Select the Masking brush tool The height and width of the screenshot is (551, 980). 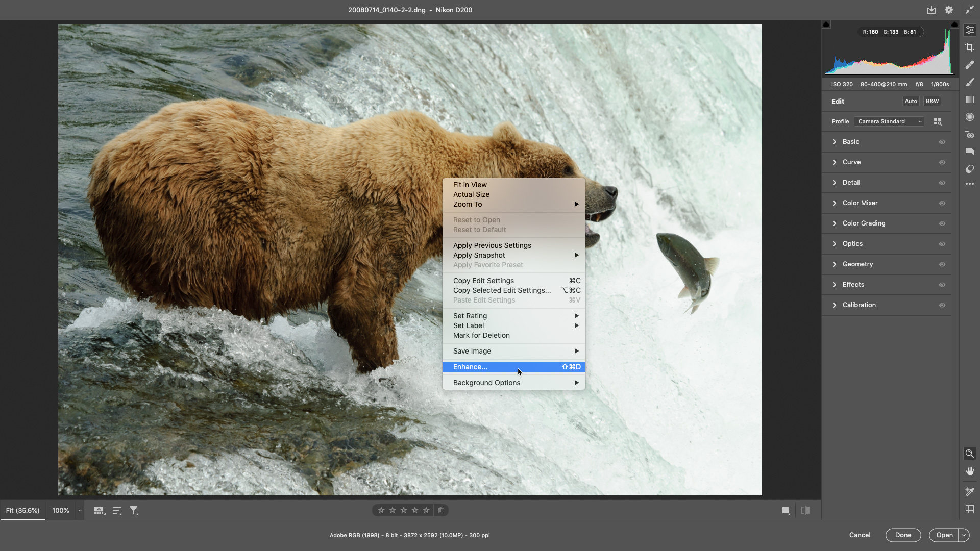pos(970,82)
